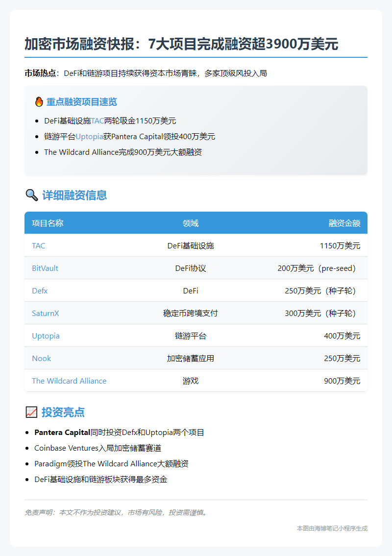The image size is (392, 556).
Task: Click the fire icon beside 重点融资项目速览
Action: pyautogui.click(x=39, y=102)
